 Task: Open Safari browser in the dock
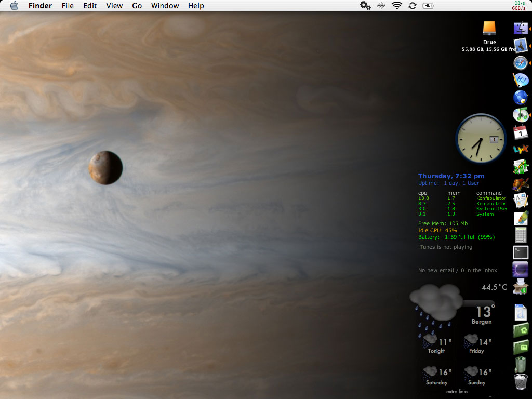click(x=521, y=63)
